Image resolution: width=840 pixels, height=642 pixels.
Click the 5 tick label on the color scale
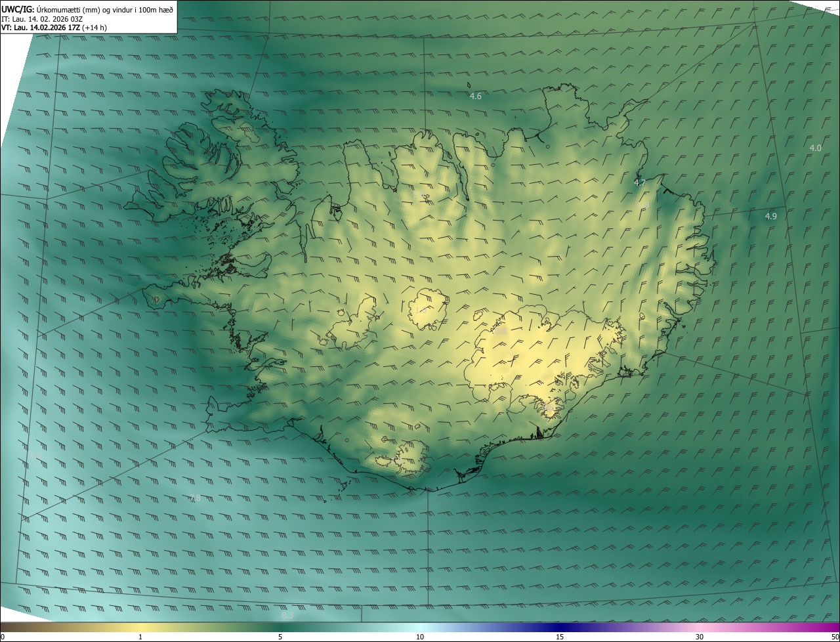coord(280,637)
